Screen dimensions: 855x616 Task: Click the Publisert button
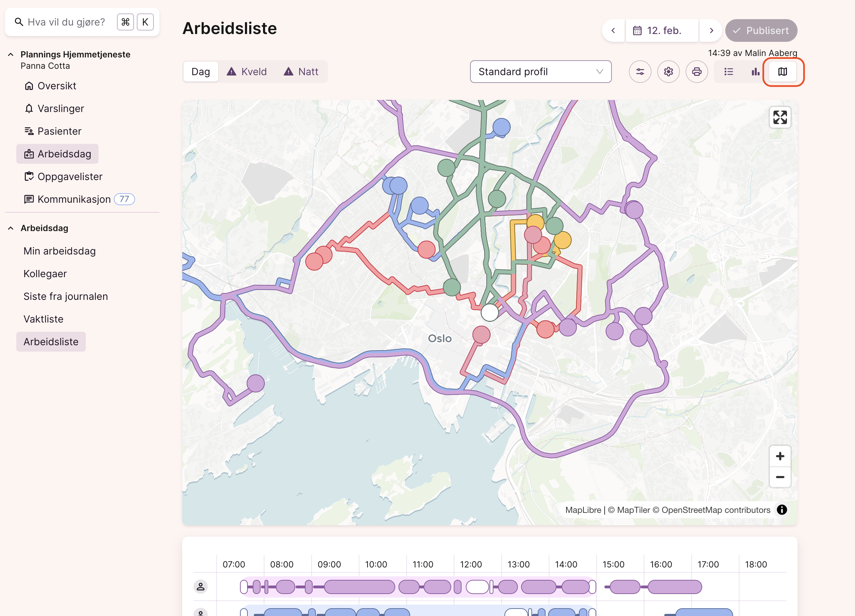[761, 30]
